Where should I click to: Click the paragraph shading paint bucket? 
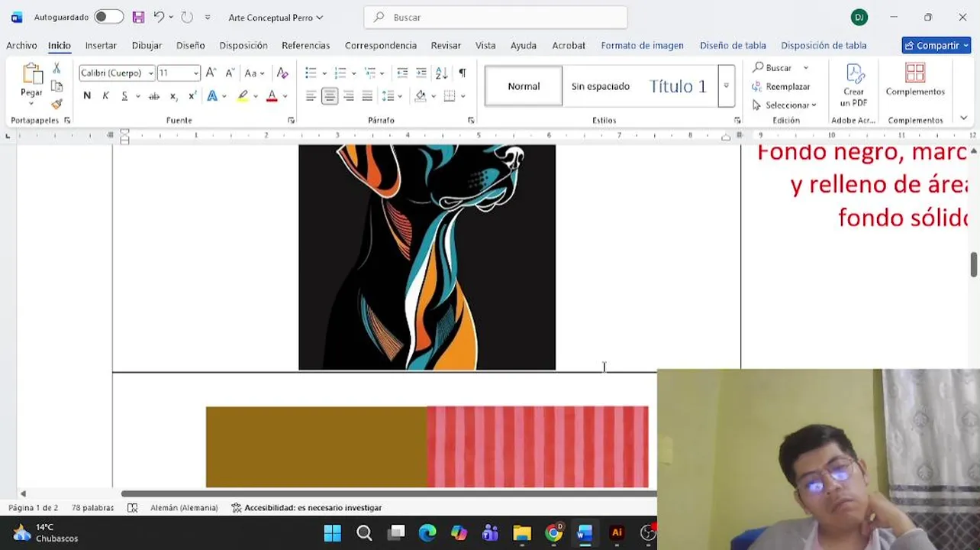[421, 96]
